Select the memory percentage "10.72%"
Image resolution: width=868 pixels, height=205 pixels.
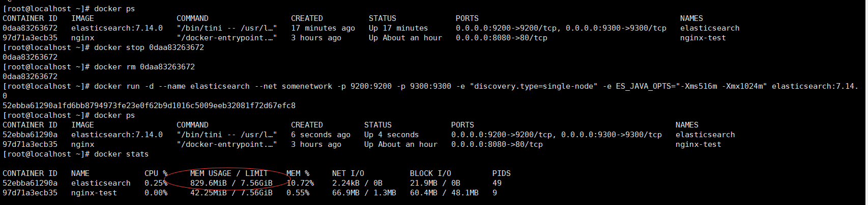click(x=300, y=183)
